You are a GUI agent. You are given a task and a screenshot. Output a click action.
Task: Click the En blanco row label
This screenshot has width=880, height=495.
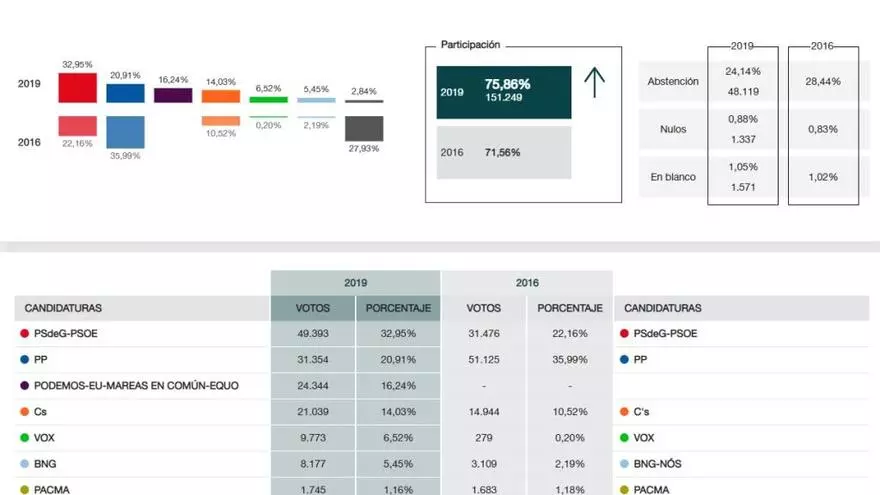673,177
